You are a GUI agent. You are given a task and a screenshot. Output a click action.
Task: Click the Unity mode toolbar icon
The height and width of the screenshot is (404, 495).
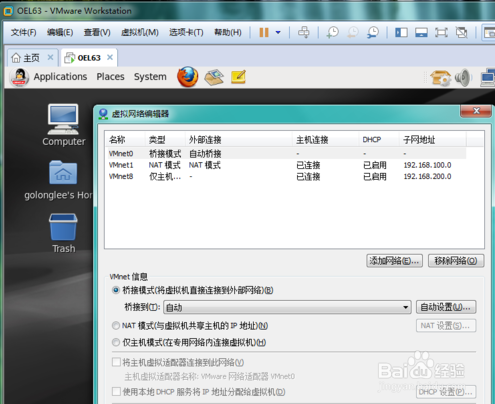coord(461,32)
